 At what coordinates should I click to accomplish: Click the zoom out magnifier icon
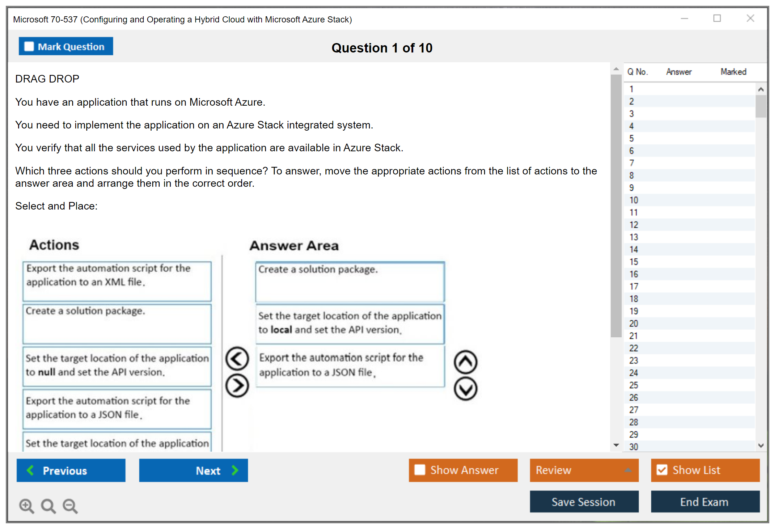tap(70, 506)
